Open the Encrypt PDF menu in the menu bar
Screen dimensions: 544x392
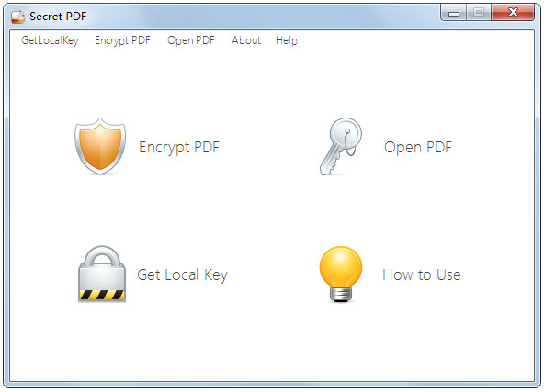point(122,40)
